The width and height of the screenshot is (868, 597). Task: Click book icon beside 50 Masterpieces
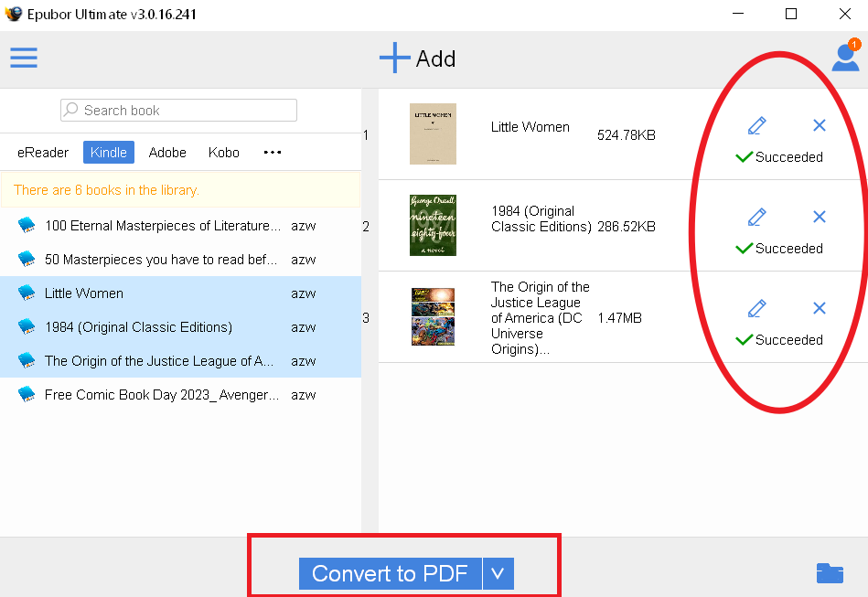[26, 259]
